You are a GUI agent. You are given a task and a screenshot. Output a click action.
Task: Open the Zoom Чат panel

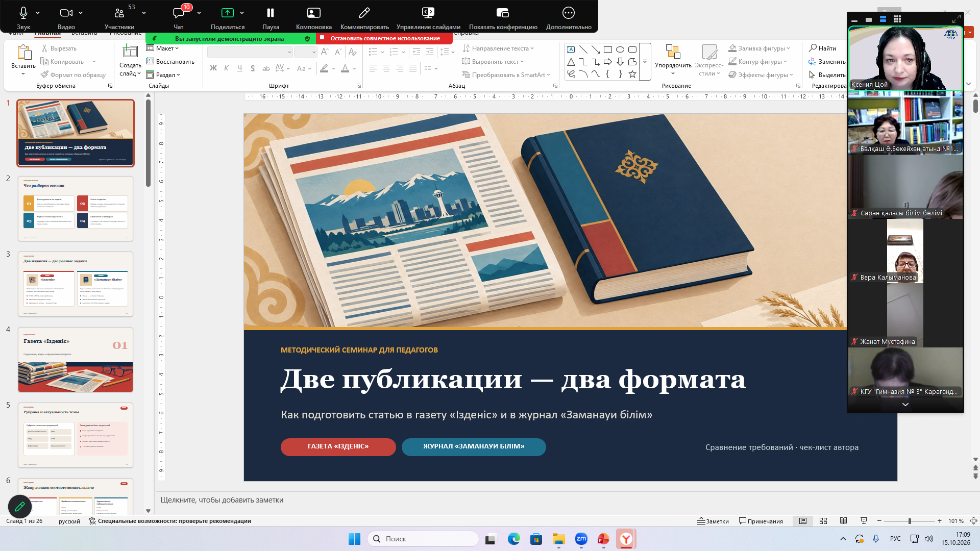179,17
